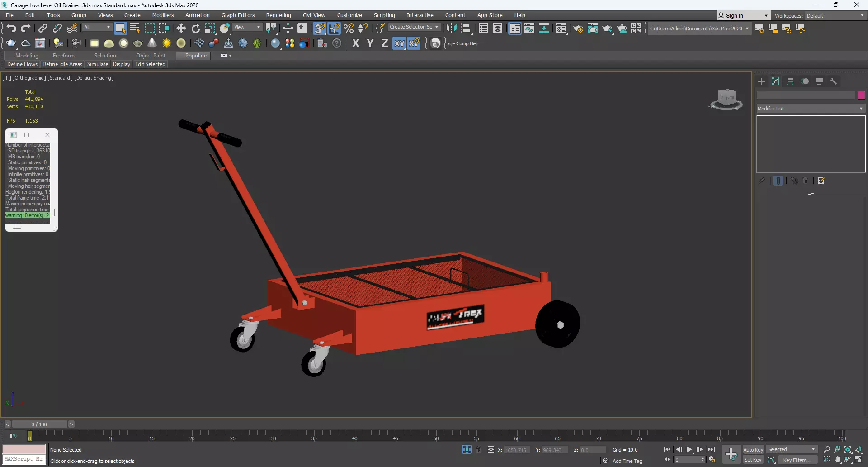Open the View reference coordinate dropdown
The width and height of the screenshot is (868, 467).
click(x=247, y=28)
